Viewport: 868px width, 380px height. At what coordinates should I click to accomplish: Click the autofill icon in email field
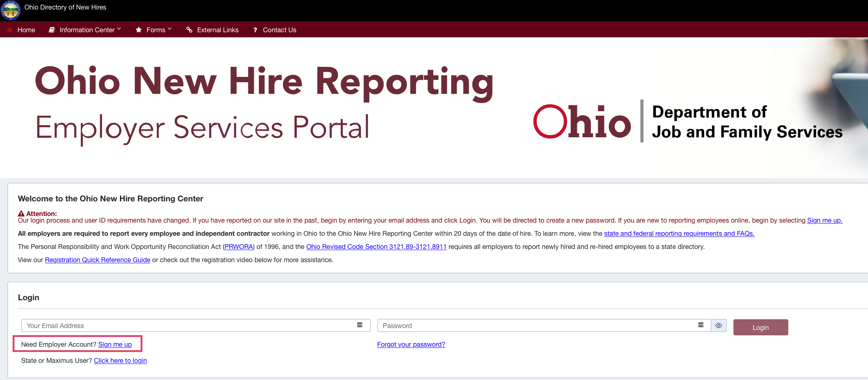tap(360, 325)
